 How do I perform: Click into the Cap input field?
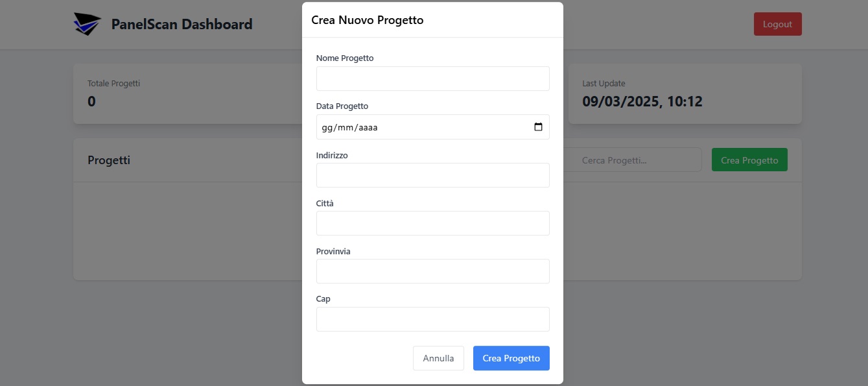(x=432, y=319)
